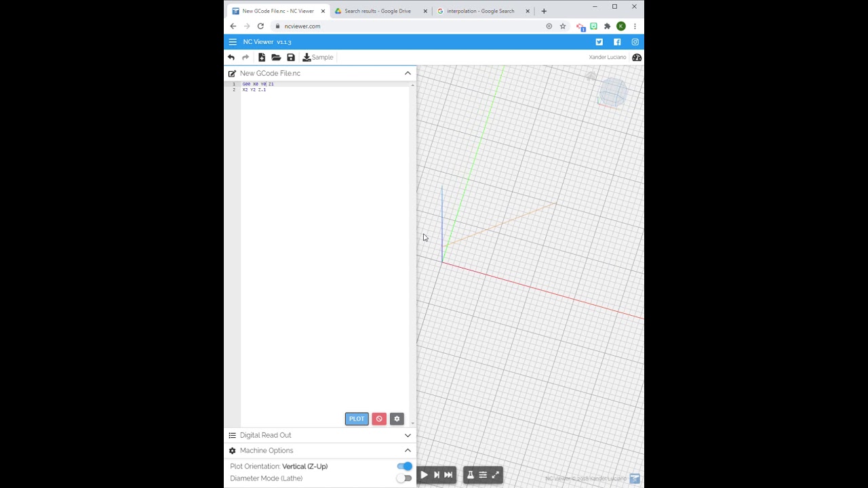Collapse the New GCode File.nc panel
This screenshot has width=868, height=488.
[408, 73]
